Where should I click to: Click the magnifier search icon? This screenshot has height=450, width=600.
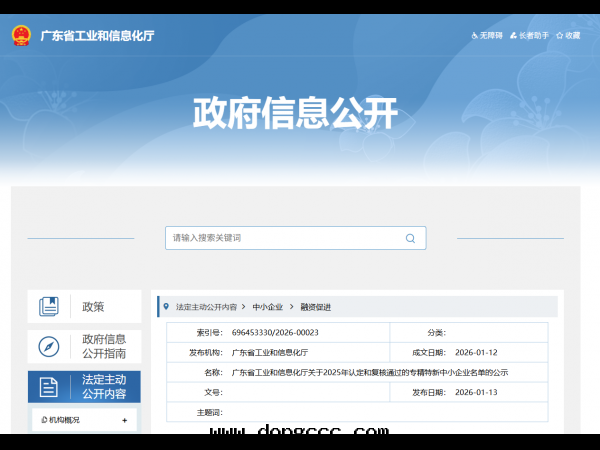(410, 238)
